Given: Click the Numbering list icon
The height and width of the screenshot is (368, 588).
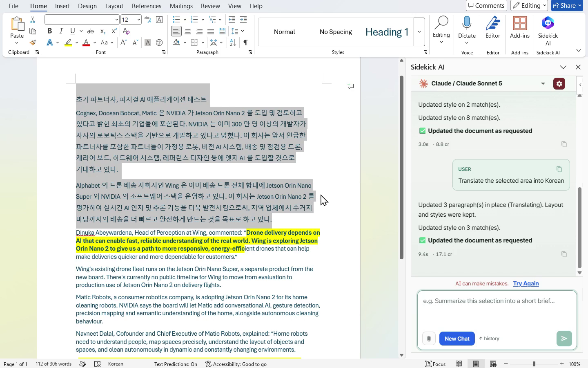Looking at the screenshot, I should [x=194, y=20].
